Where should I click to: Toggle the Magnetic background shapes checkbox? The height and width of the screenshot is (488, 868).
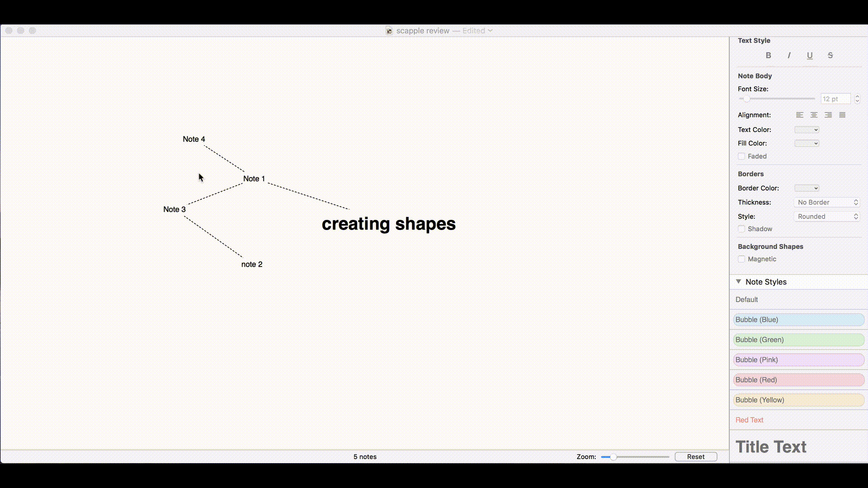741,258
